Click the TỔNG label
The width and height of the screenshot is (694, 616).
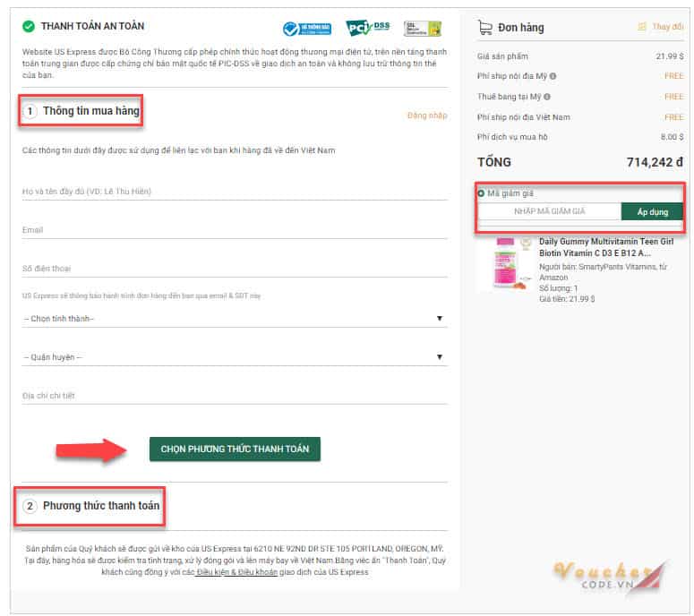494,162
